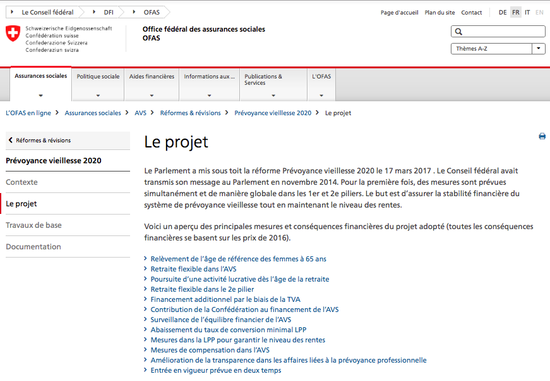The image size is (550, 381).
Task: Click L'OFAS en ligne breadcrumb
Action: (x=28, y=113)
